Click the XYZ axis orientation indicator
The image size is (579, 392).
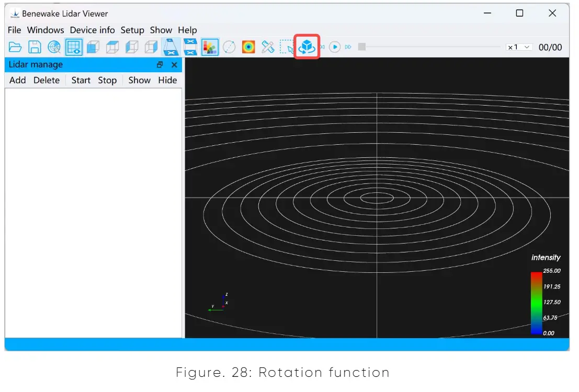[x=218, y=302]
